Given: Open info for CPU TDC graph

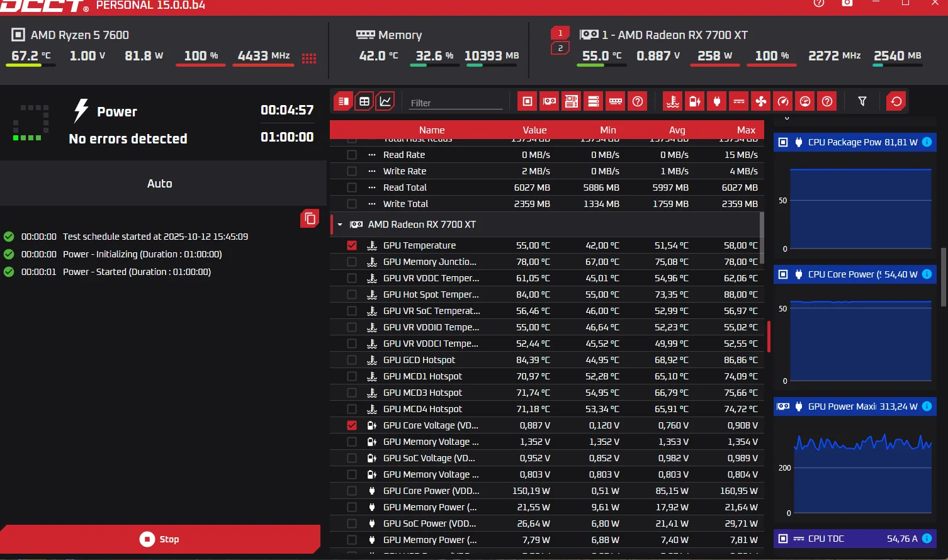Looking at the screenshot, I should 927,539.
